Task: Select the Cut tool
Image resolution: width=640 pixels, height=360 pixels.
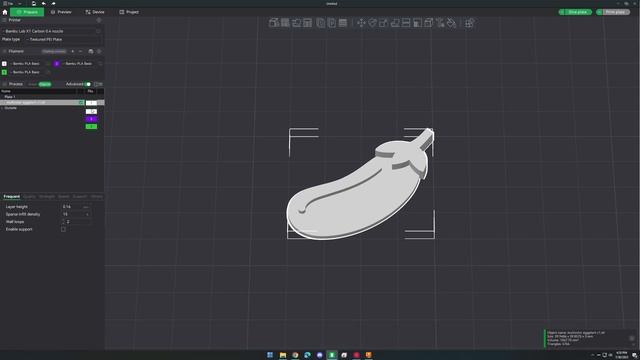Action: (x=406, y=23)
